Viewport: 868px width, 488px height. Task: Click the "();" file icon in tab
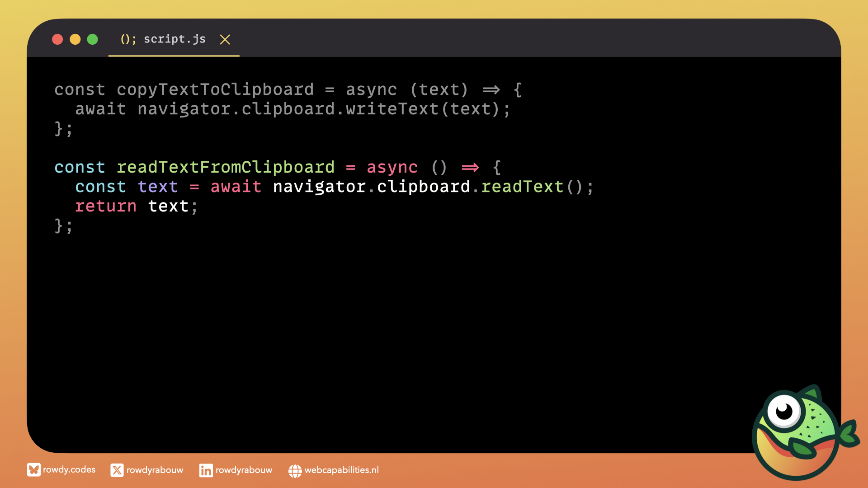128,39
